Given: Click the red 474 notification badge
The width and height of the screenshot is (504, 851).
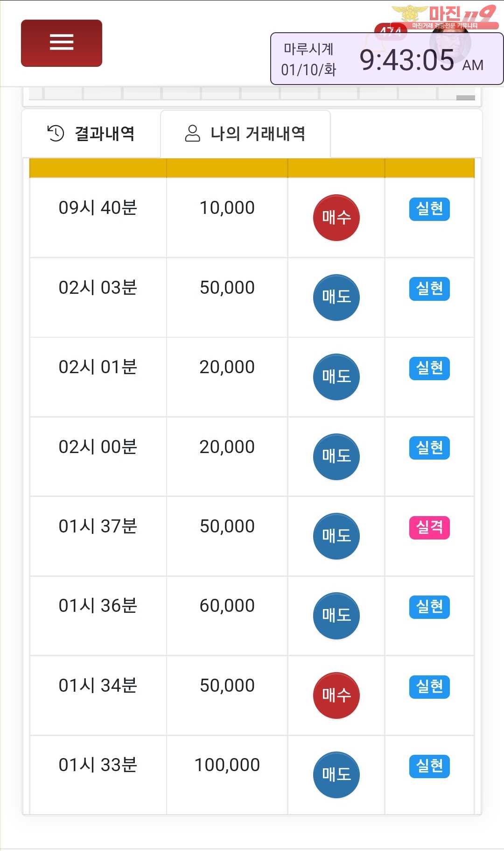Looking at the screenshot, I should pos(390,29).
